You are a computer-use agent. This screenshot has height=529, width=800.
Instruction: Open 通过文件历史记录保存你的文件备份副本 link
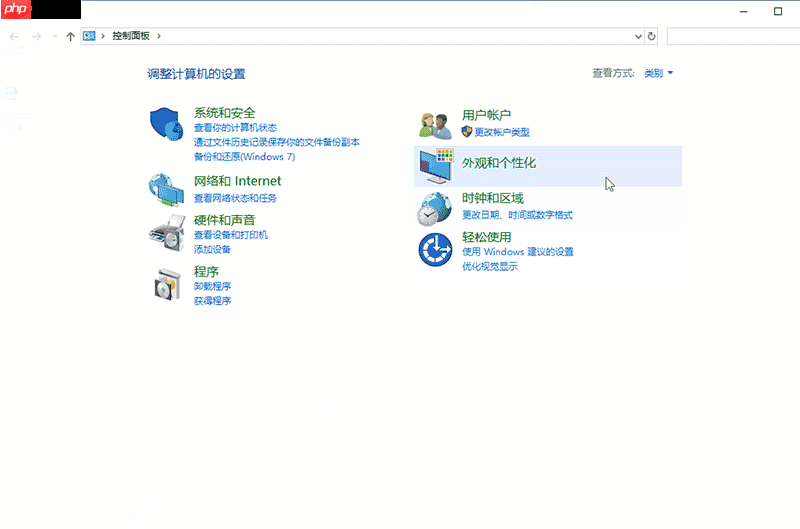pos(277,142)
